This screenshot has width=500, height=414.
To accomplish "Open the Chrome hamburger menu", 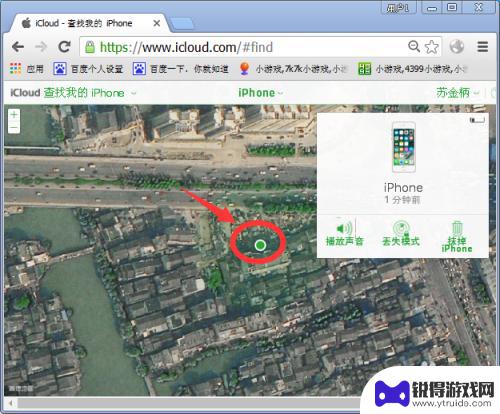I will (483, 47).
